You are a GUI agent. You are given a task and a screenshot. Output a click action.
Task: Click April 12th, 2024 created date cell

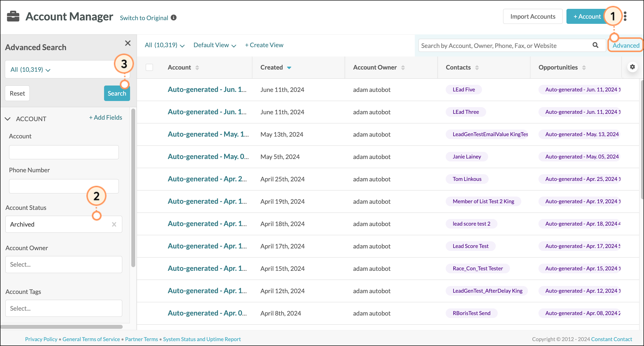pos(282,291)
